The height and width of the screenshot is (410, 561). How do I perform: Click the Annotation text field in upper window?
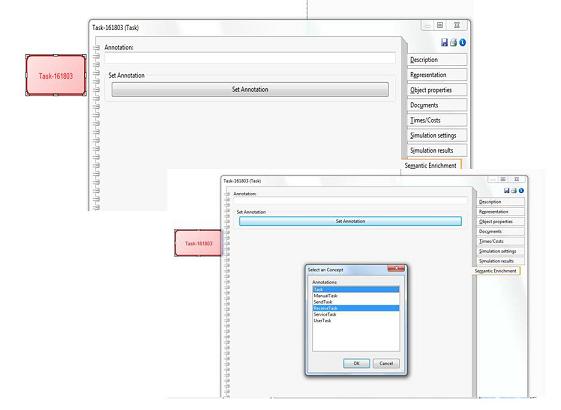tap(250, 58)
